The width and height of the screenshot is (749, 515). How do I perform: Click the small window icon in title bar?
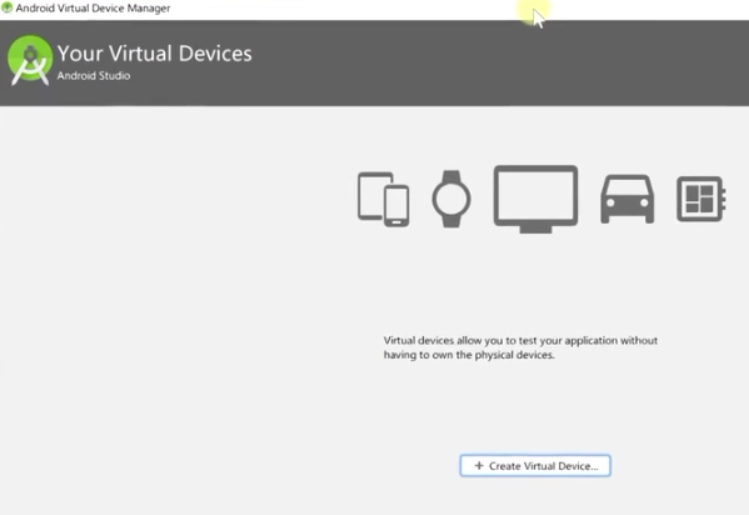7,8
